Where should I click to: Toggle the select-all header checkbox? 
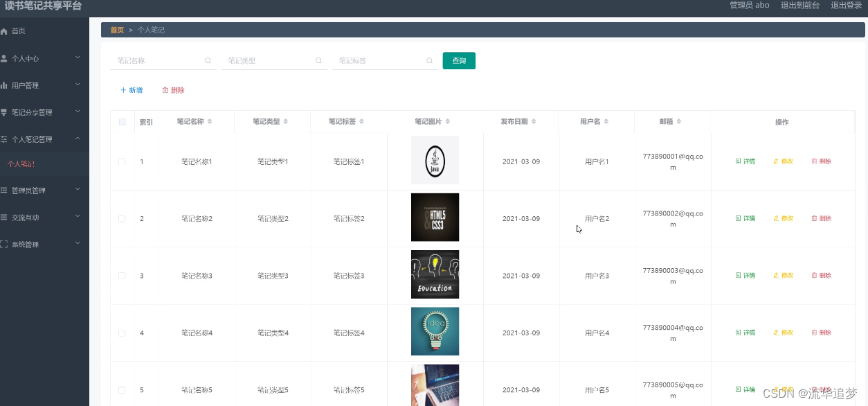[123, 122]
